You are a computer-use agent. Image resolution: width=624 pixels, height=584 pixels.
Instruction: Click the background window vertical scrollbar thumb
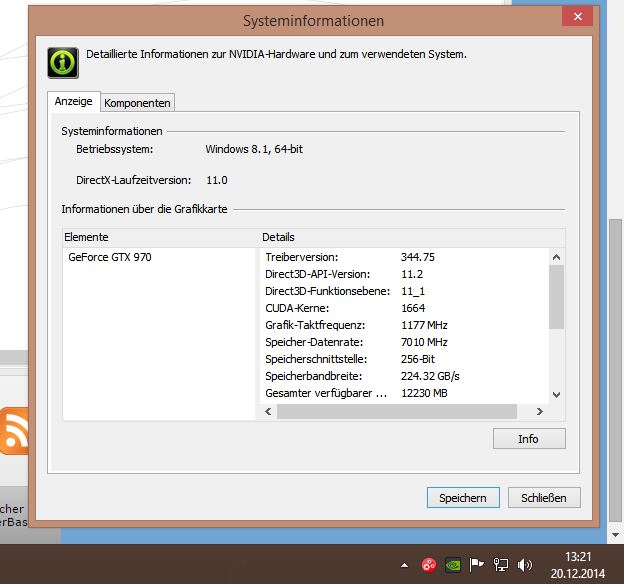615,370
